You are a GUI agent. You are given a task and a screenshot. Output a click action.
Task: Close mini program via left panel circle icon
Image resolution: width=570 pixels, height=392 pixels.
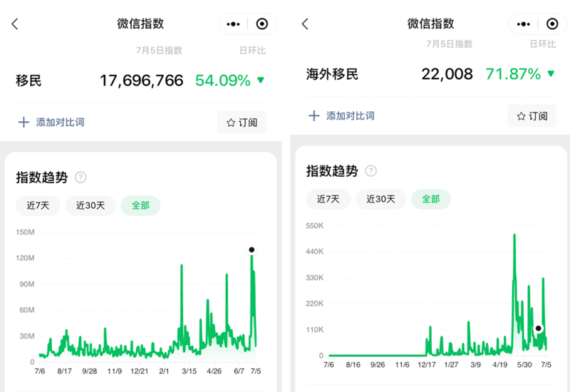tap(261, 24)
